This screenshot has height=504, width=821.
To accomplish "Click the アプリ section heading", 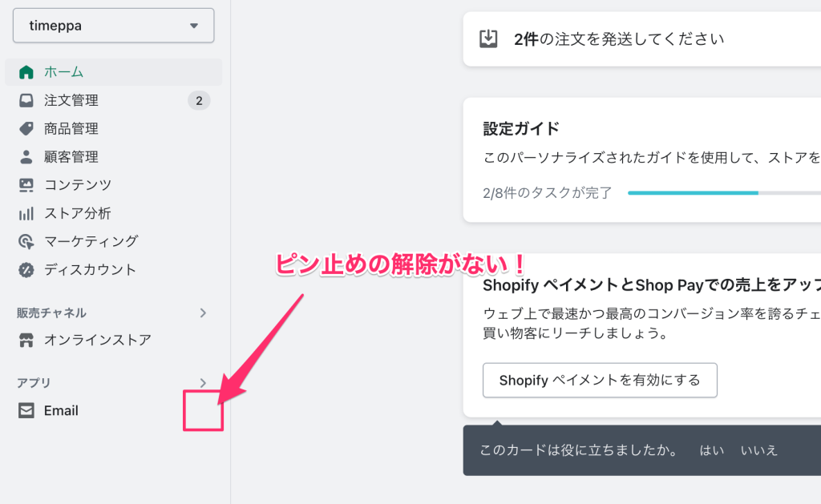I will [34, 382].
